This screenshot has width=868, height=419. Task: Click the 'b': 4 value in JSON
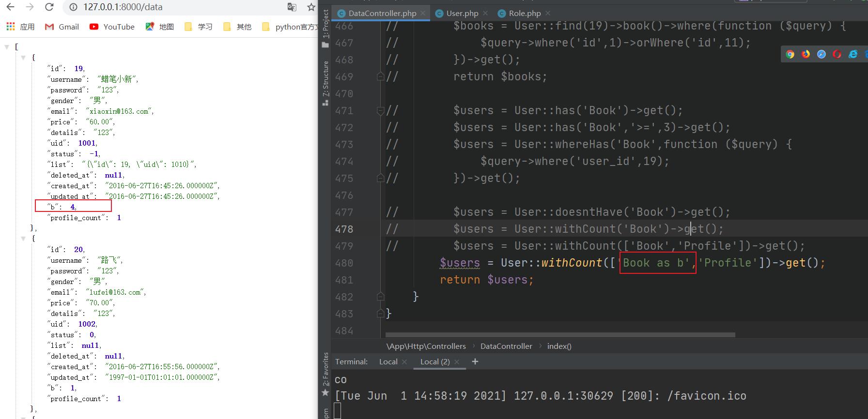[73, 207]
